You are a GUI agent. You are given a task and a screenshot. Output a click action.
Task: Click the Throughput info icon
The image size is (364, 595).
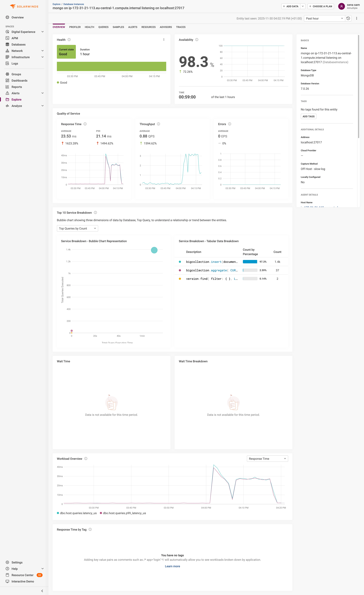coord(159,124)
